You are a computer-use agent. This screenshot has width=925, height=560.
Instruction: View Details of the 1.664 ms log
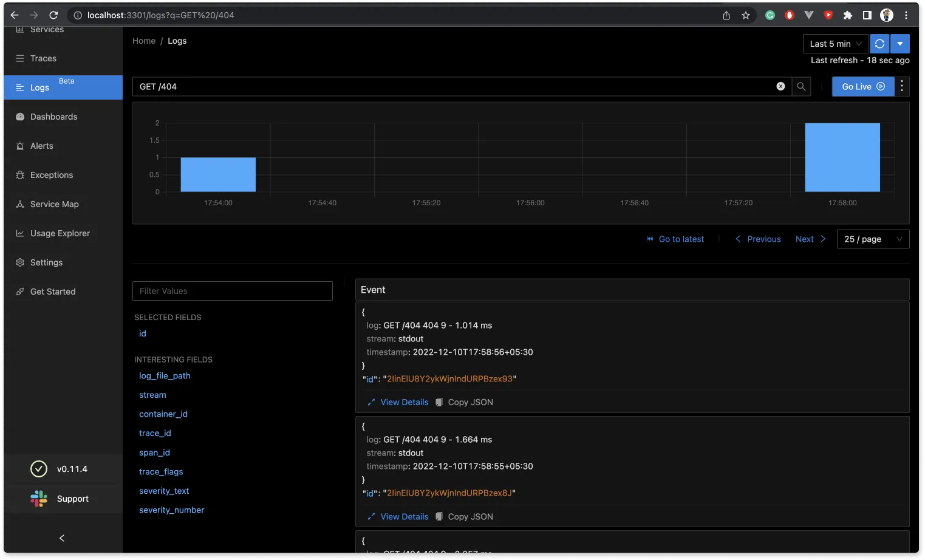398,517
